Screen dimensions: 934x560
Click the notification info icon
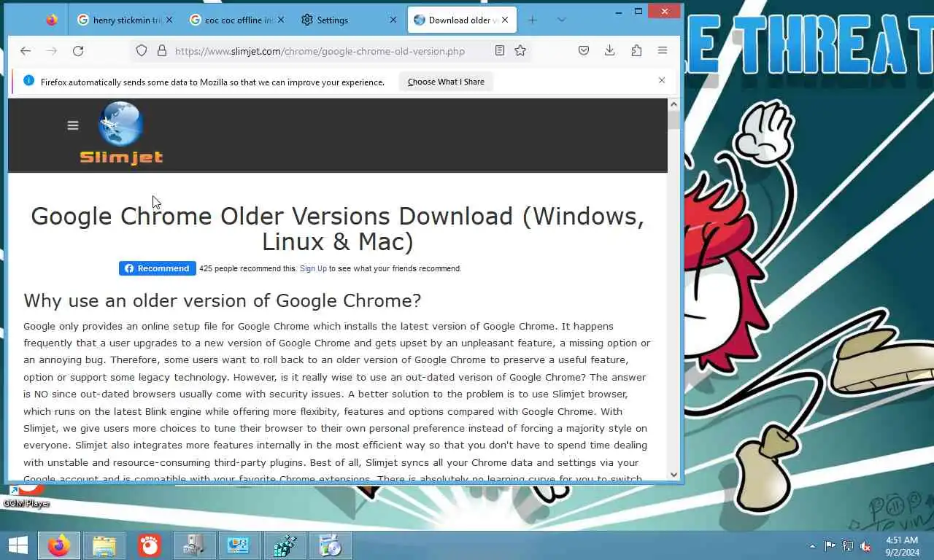28,80
